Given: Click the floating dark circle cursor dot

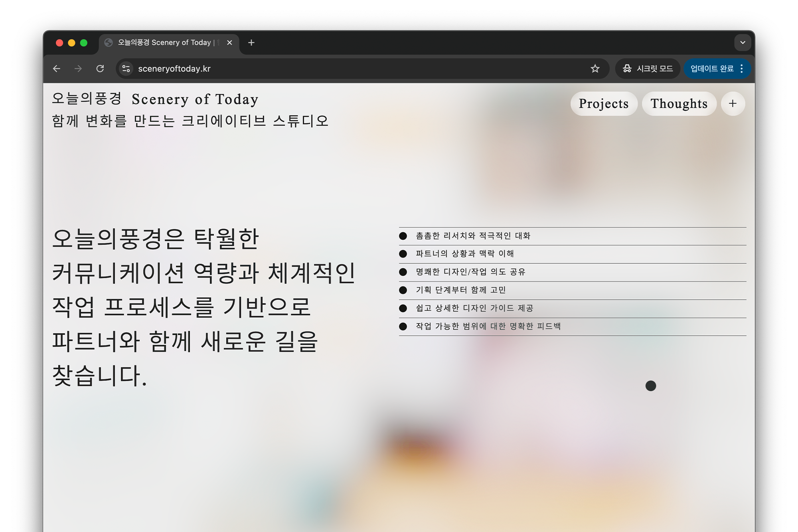Looking at the screenshot, I should click(650, 386).
